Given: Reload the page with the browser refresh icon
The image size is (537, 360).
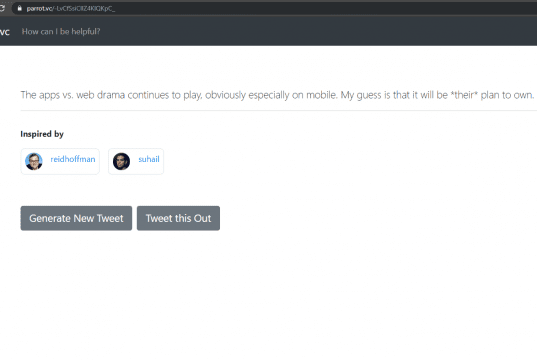Looking at the screenshot, I should pyautogui.click(x=2, y=8).
